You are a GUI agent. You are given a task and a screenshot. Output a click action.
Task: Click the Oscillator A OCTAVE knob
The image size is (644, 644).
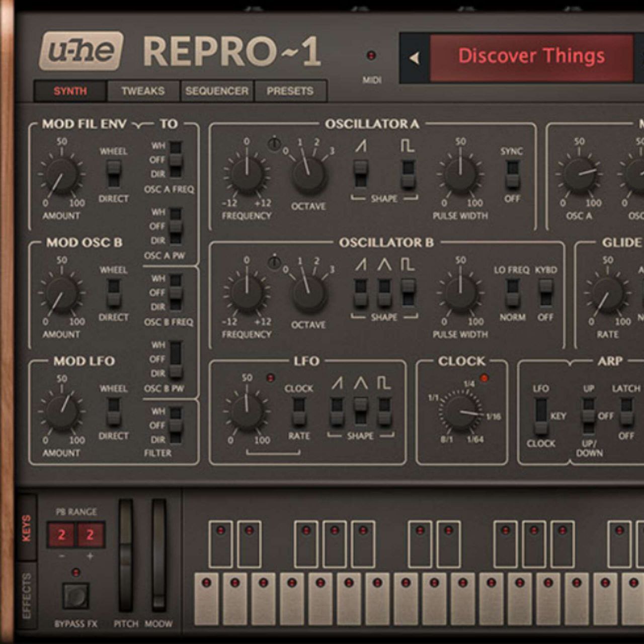coord(308,175)
